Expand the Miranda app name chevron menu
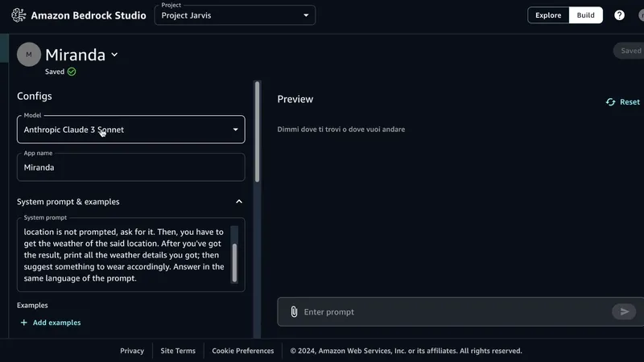This screenshot has width=644, height=362. point(114,55)
